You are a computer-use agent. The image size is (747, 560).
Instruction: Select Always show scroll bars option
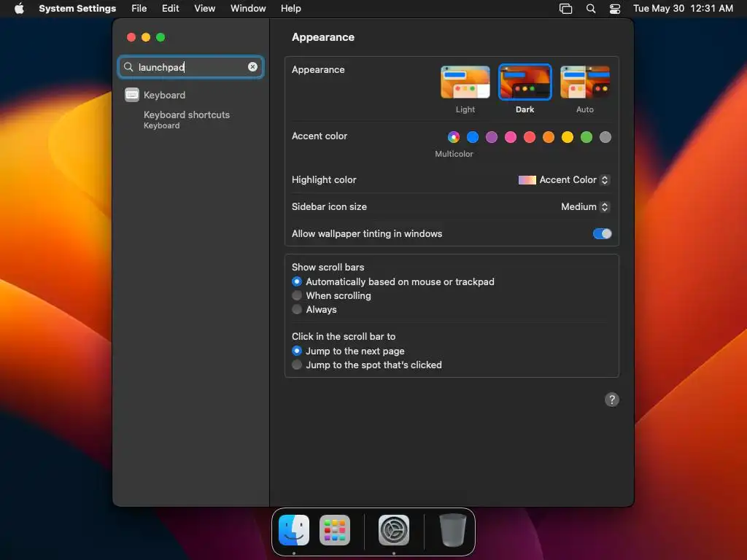[297, 309]
